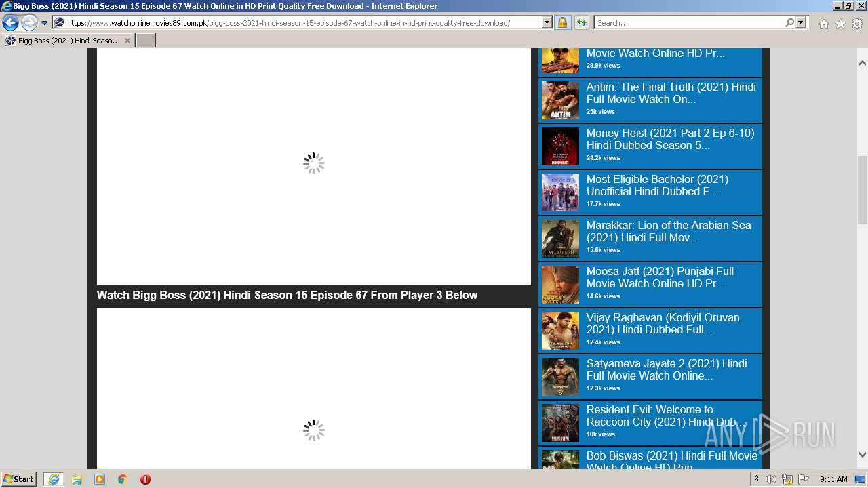Click the browser Forward arrow button
The image size is (868, 488).
29,23
